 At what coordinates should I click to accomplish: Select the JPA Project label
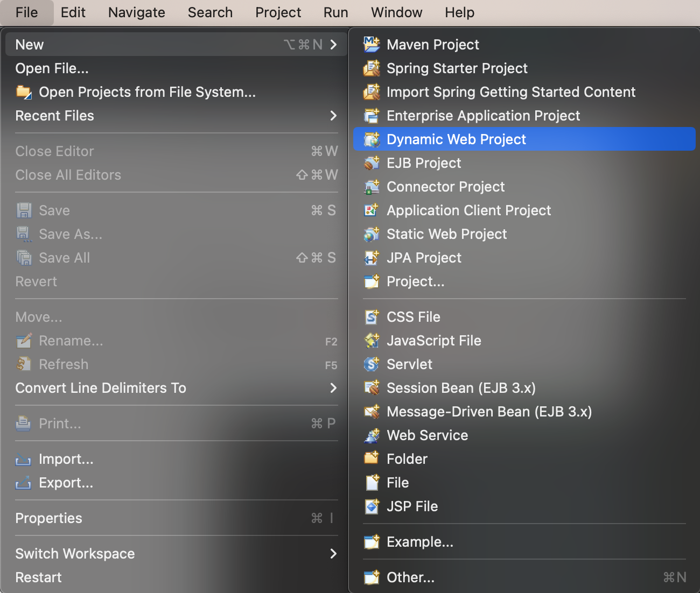click(424, 258)
